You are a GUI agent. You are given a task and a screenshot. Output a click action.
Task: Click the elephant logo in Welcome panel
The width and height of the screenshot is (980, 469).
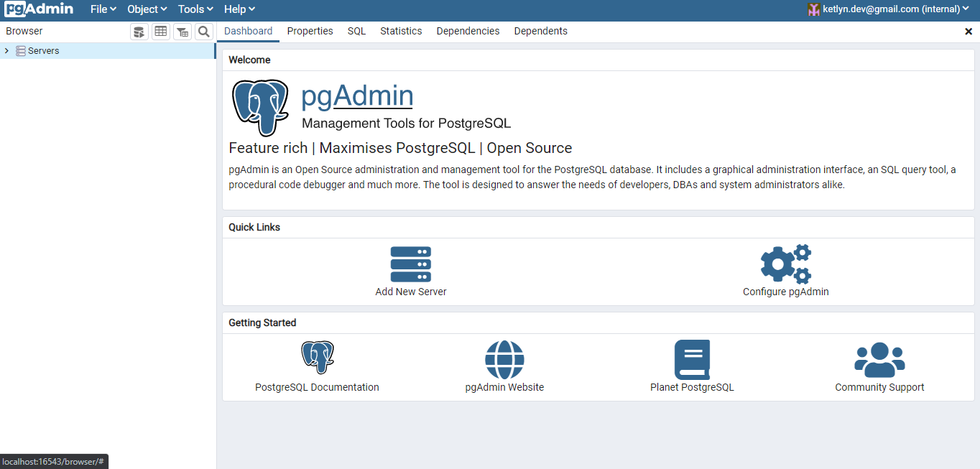point(260,108)
